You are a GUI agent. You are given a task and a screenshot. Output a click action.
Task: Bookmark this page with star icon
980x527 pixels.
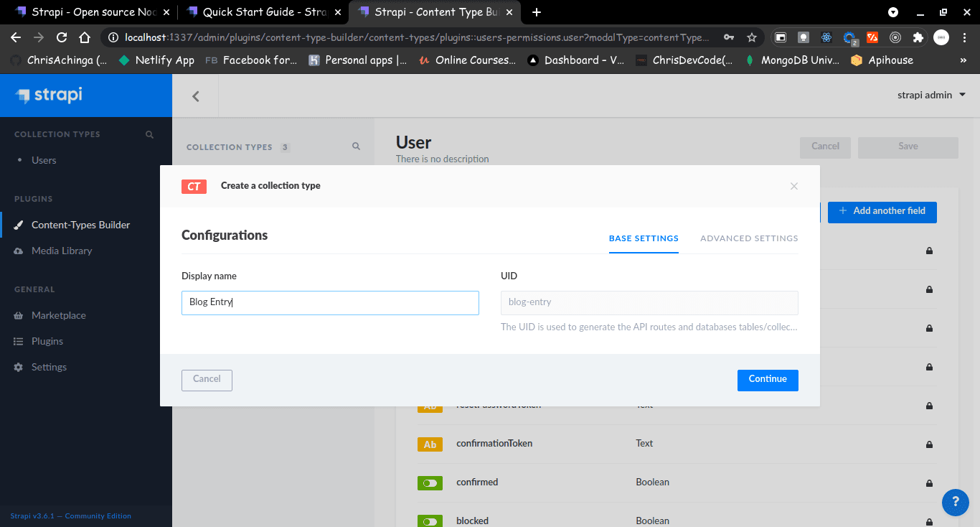click(751, 37)
